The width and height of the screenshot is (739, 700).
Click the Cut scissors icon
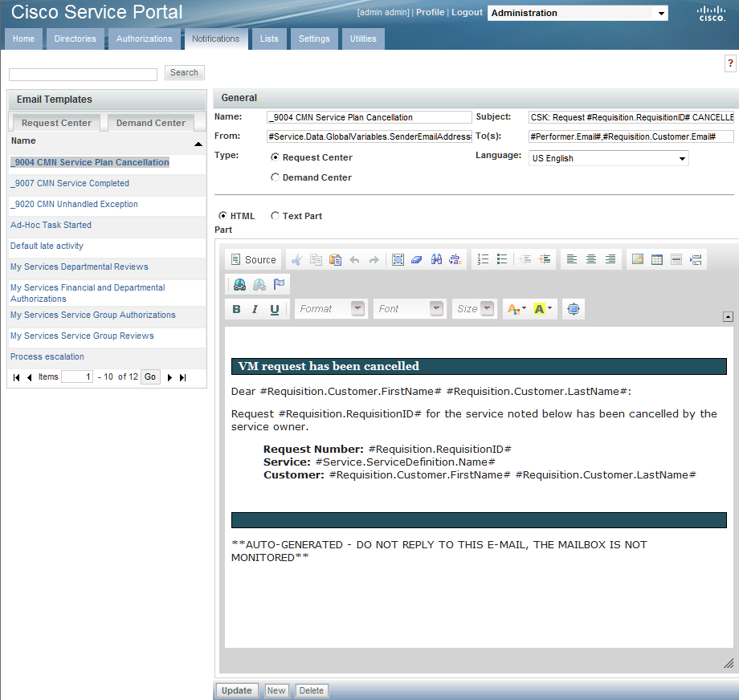296,259
